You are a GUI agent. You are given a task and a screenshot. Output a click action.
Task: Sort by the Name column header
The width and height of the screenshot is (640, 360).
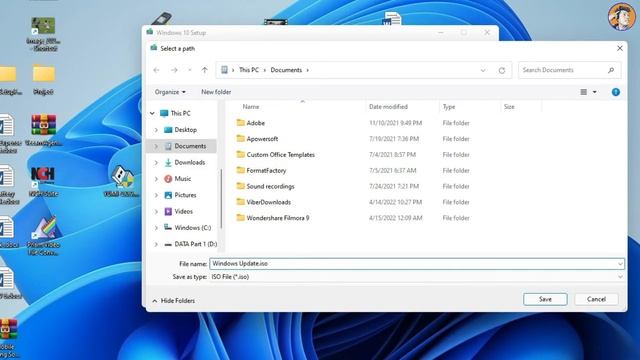251,107
